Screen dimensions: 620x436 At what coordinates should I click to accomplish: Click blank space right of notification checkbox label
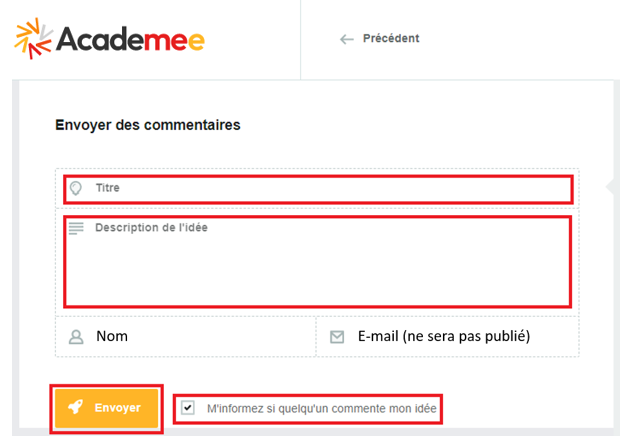point(520,408)
